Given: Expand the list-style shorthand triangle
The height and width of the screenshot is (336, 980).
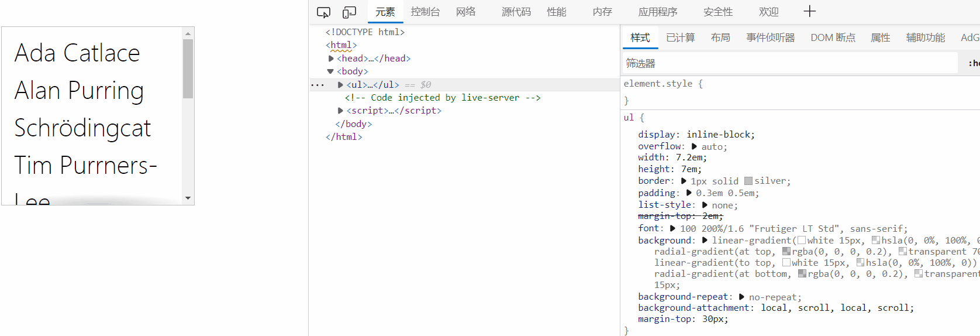Looking at the screenshot, I should [x=705, y=205].
